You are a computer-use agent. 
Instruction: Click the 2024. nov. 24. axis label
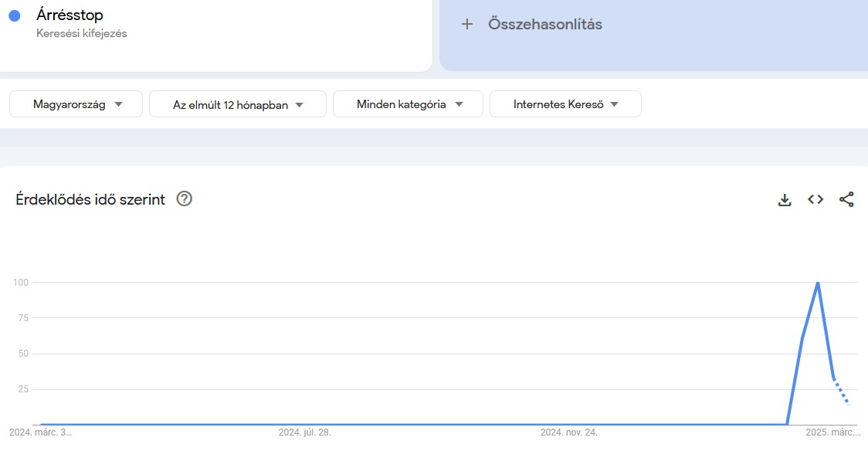click(568, 432)
